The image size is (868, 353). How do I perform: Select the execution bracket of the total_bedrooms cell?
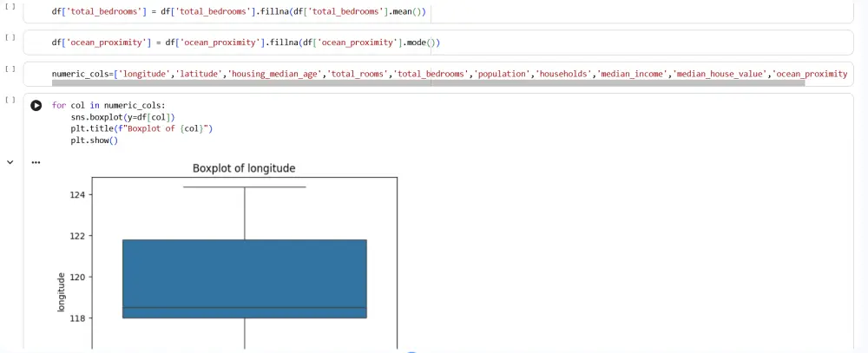point(10,5)
